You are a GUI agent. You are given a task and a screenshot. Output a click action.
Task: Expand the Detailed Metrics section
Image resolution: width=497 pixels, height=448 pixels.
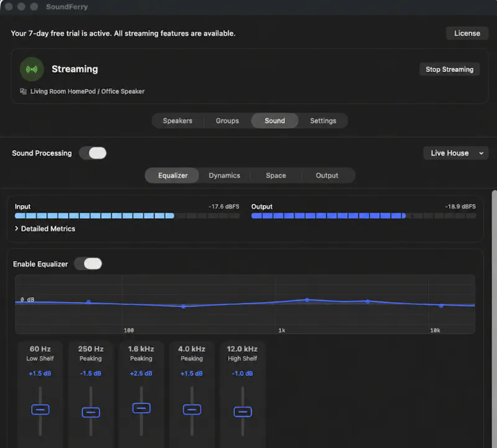(45, 229)
